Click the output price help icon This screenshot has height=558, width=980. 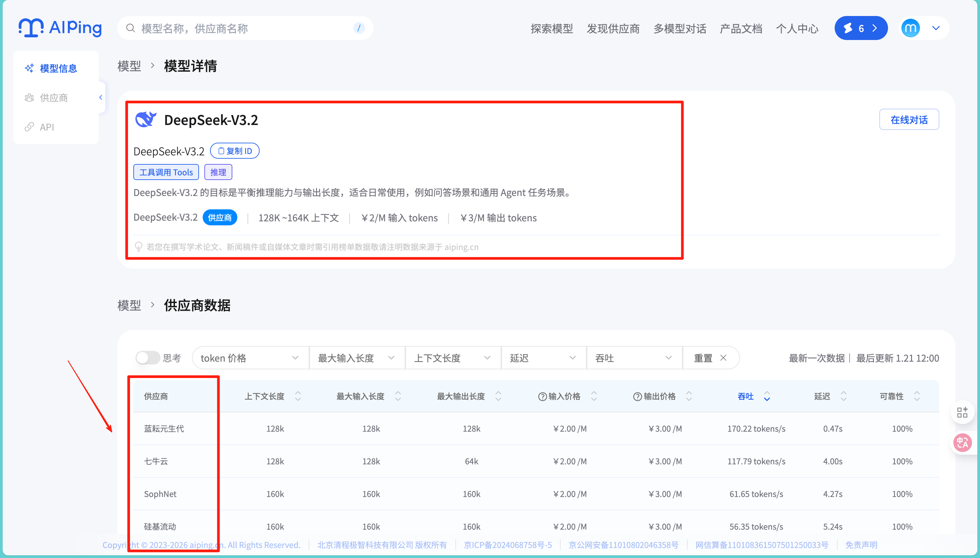(637, 397)
